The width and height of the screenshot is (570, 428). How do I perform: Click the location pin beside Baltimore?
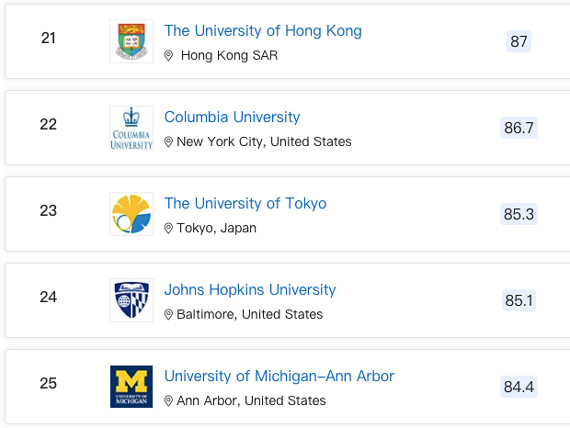click(x=168, y=315)
